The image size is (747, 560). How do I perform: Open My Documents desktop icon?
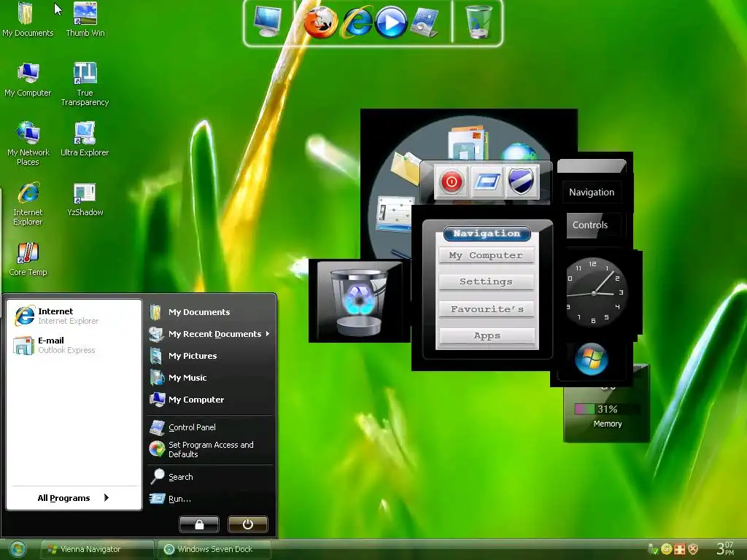28,19
